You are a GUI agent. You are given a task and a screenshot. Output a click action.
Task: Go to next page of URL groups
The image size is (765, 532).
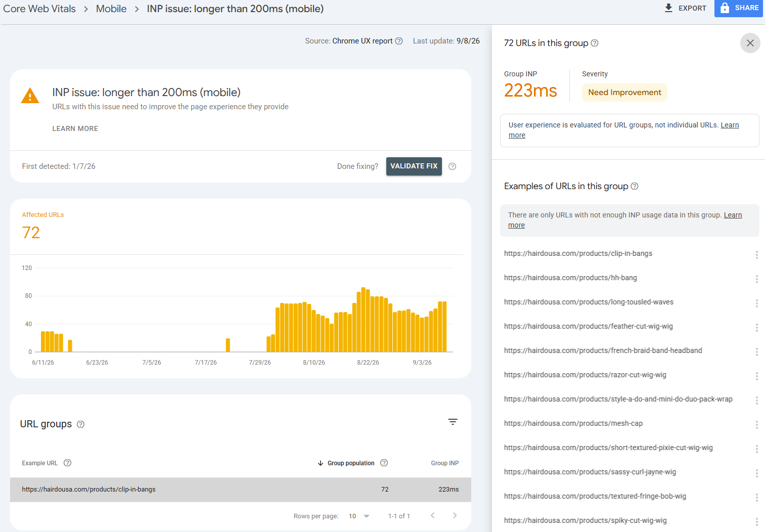455,515
